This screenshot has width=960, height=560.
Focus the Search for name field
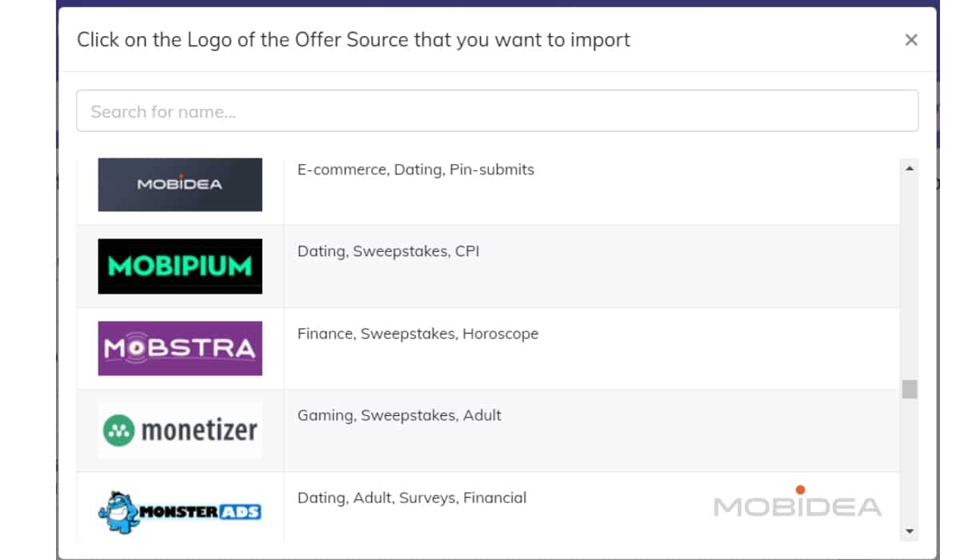tap(497, 110)
